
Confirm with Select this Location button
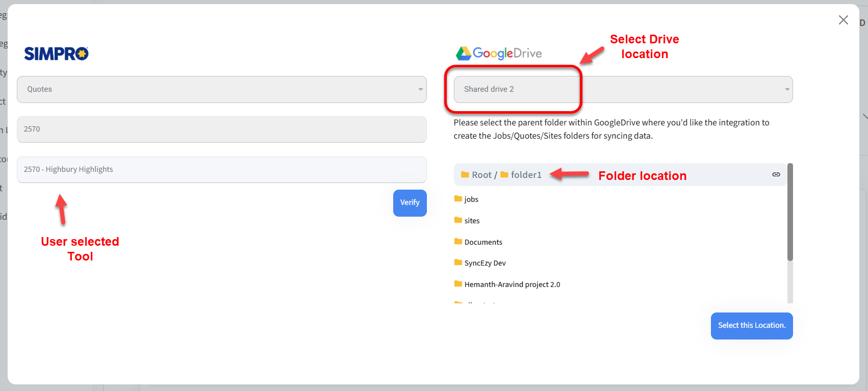[751, 326]
